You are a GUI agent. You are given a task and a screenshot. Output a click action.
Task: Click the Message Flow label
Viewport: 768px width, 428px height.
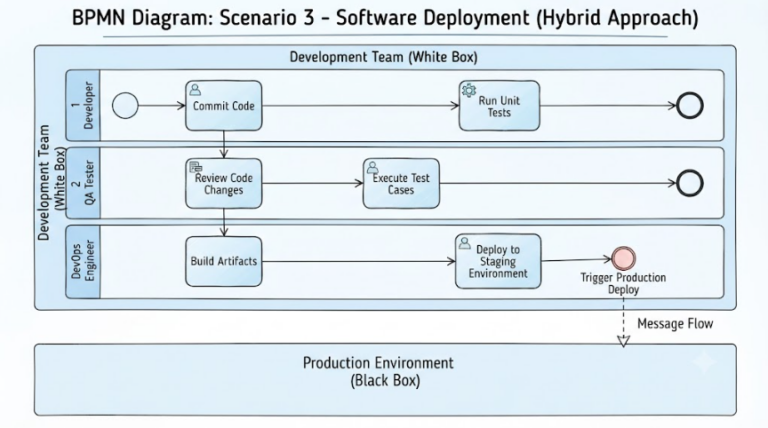[x=675, y=324]
